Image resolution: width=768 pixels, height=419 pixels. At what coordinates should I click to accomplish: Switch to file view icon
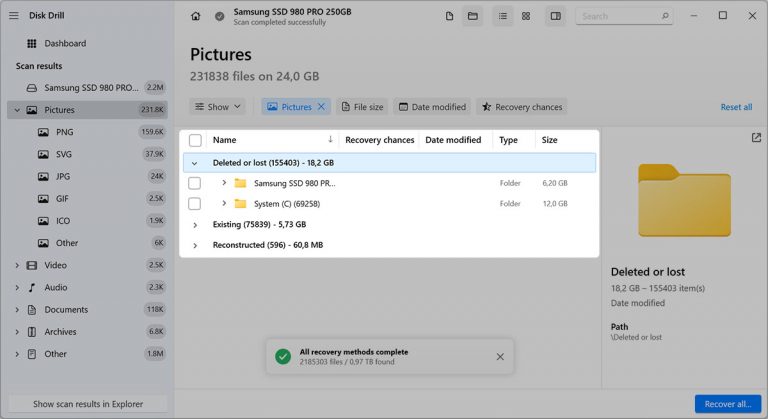pyautogui.click(x=449, y=16)
